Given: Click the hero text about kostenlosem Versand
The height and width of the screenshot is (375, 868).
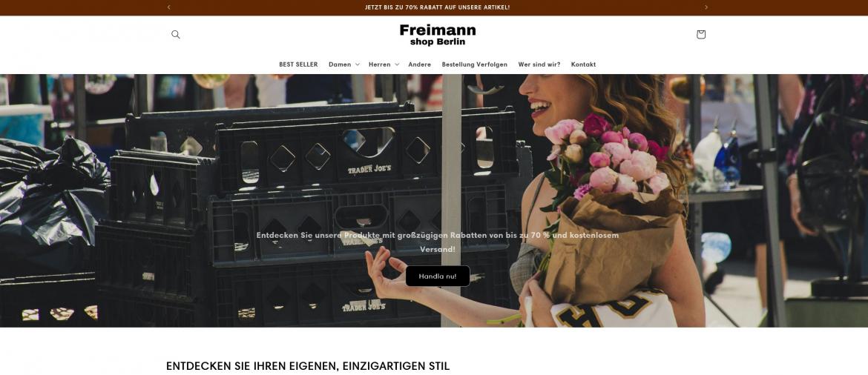Looking at the screenshot, I should coord(437,242).
